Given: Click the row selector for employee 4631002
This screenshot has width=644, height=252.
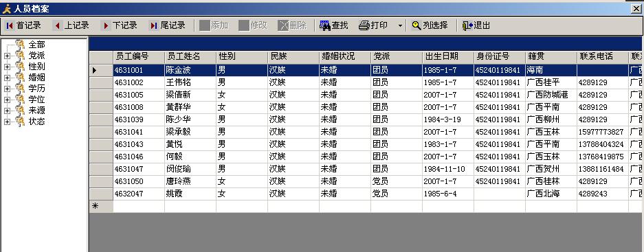Looking at the screenshot, I should (x=101, y=82).
